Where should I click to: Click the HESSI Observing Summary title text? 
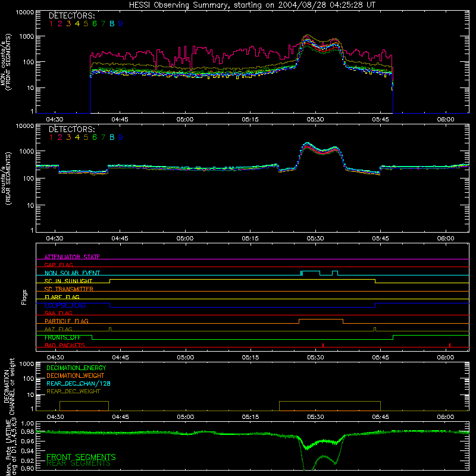click(252, 5)
